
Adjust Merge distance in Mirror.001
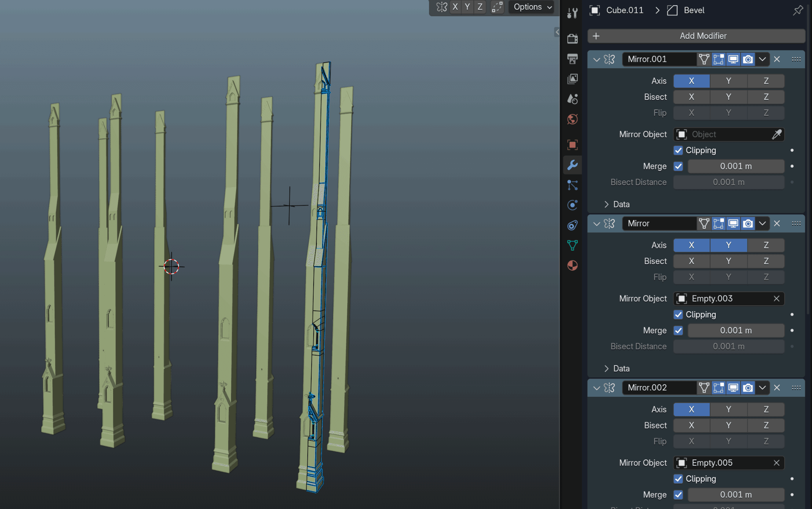click(x=736, y=166)
